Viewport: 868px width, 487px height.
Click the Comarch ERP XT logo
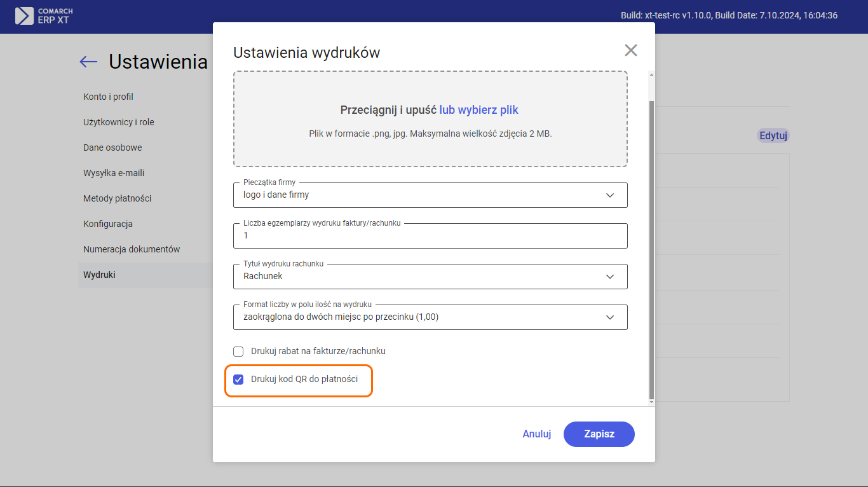44,16
